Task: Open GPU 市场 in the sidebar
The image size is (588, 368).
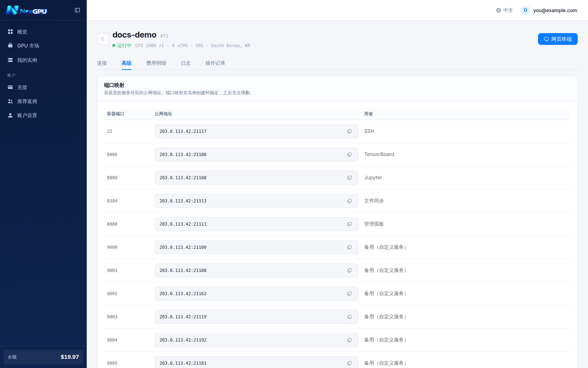Action: click(43, 46)
